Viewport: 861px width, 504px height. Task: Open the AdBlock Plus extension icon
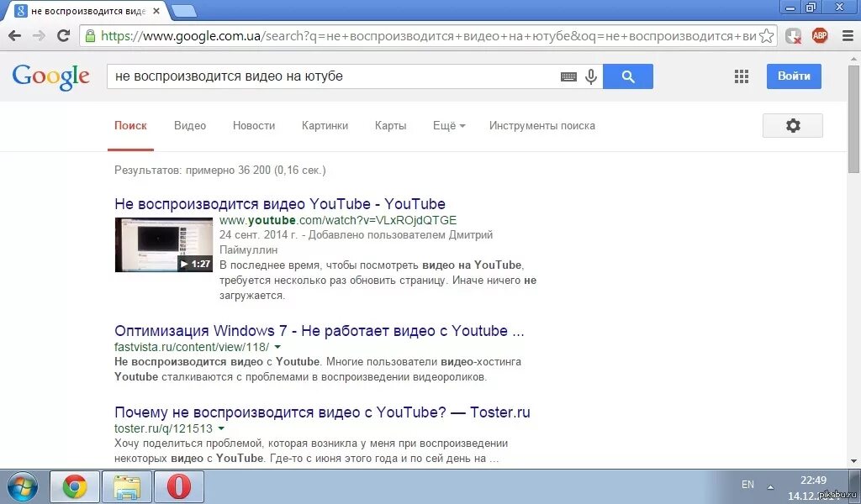click(x=820, y=36)
